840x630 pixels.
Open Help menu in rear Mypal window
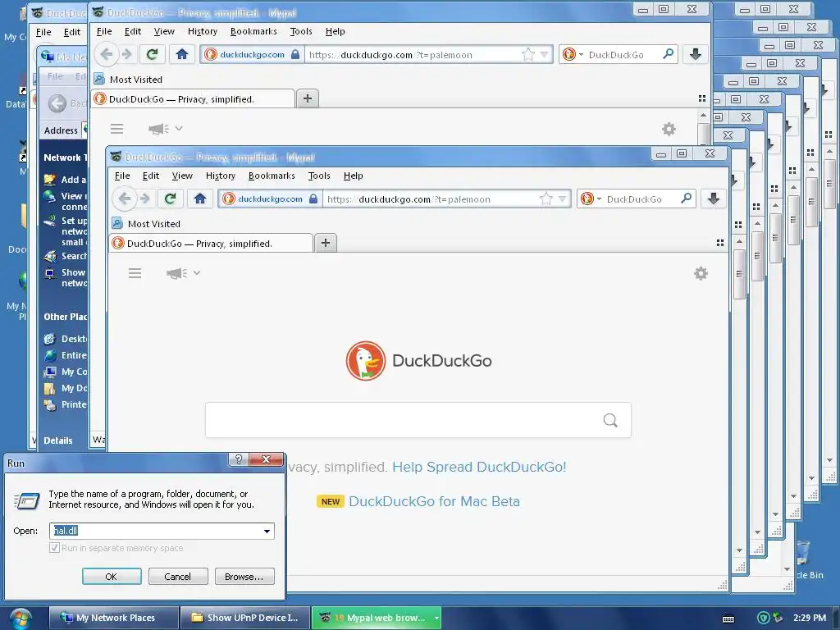[335, 32]
